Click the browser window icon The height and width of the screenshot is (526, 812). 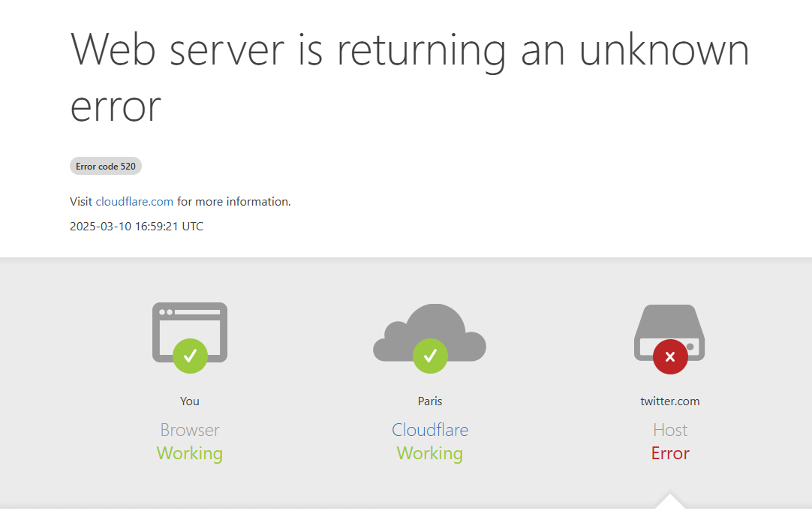click(190, 323)
